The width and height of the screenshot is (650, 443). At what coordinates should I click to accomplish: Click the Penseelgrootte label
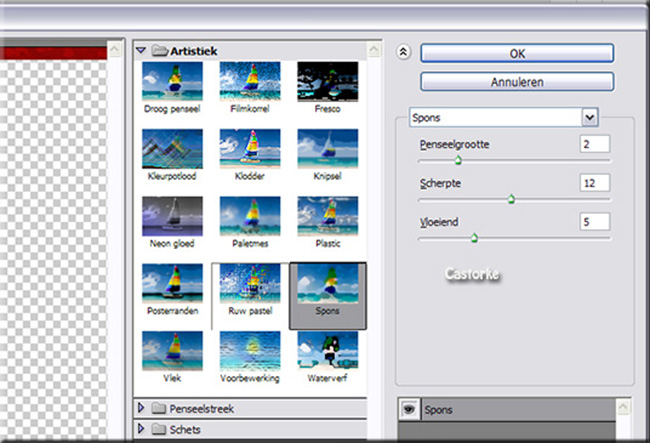click(x=454, y=144)
